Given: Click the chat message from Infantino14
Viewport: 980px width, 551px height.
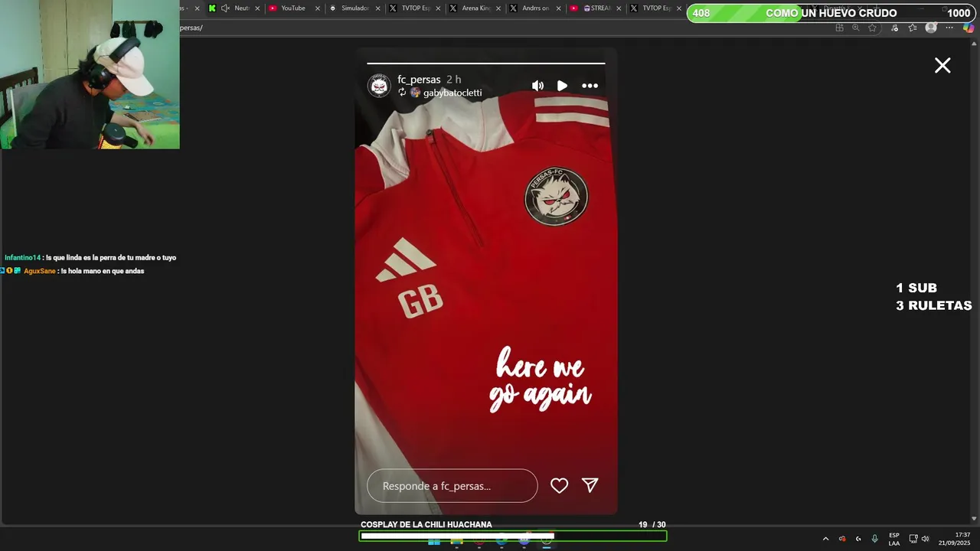Looking at the screenshot, I should click(x=90, y=258).
